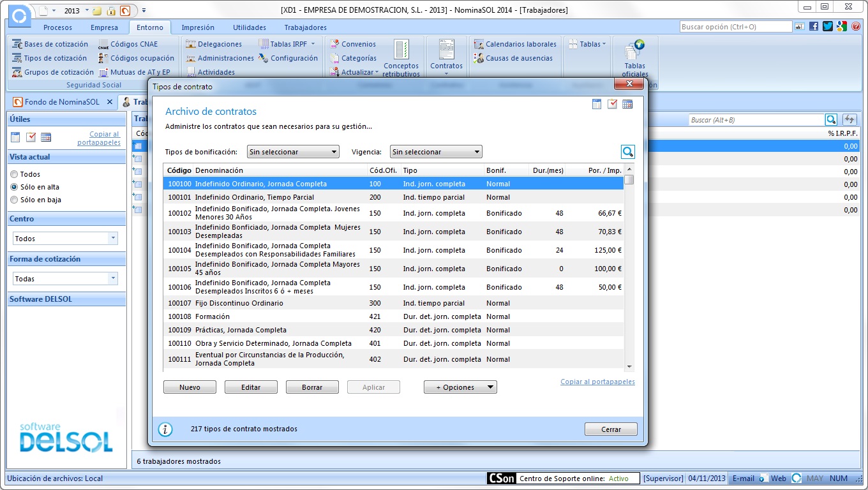868x490 pixels.
Task: Open Delegaciones in the ribbon
Action: 214,44
